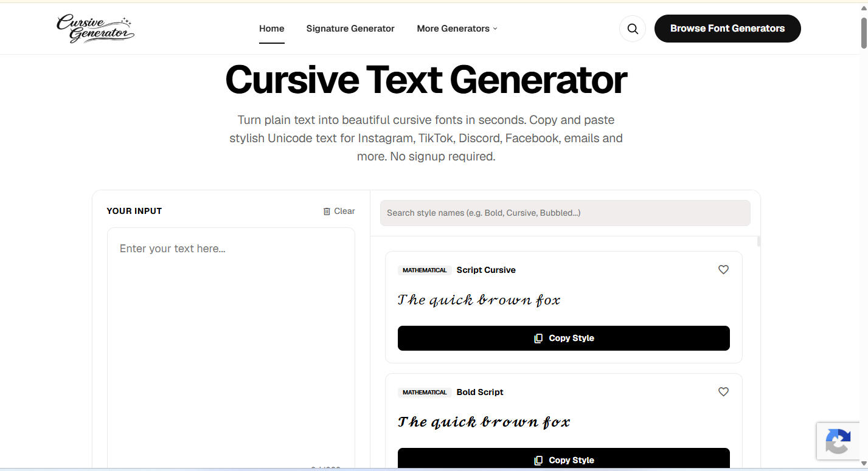Click the 'Script Cursive' style name
This screenshot has height=471, width=868.
[x=486, y=270]
